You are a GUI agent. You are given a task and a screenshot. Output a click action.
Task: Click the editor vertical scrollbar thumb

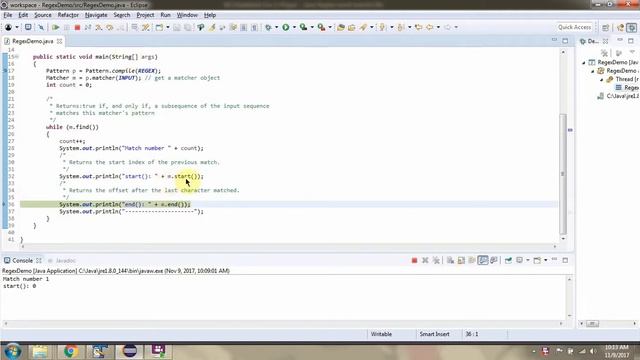click(x=563, y=173)
